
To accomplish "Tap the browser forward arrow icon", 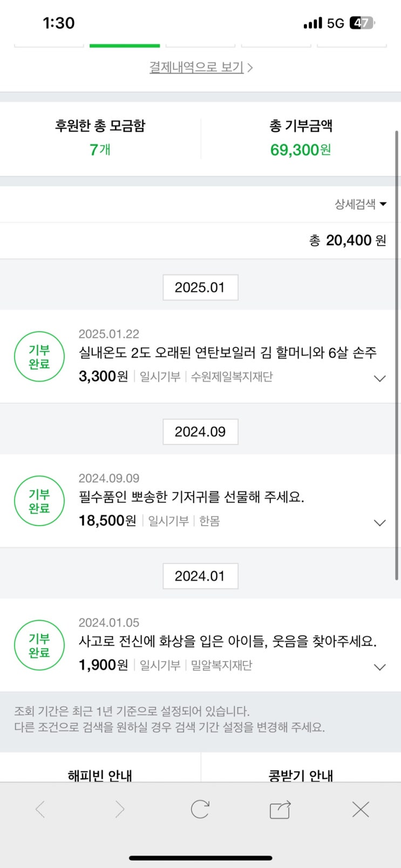I will pyautogui.click(x=120, y=809).
